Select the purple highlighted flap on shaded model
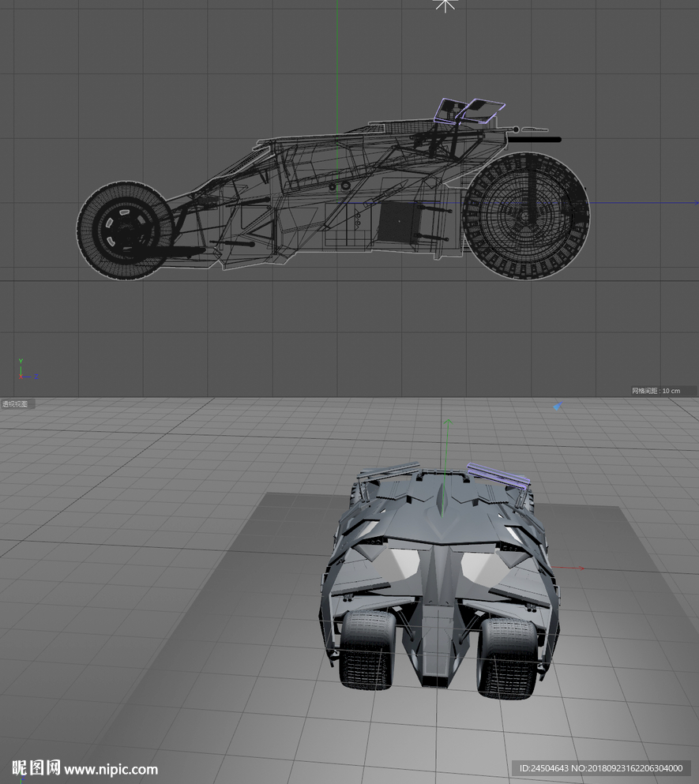The image size is (699, 784). [x=498, y=475]
